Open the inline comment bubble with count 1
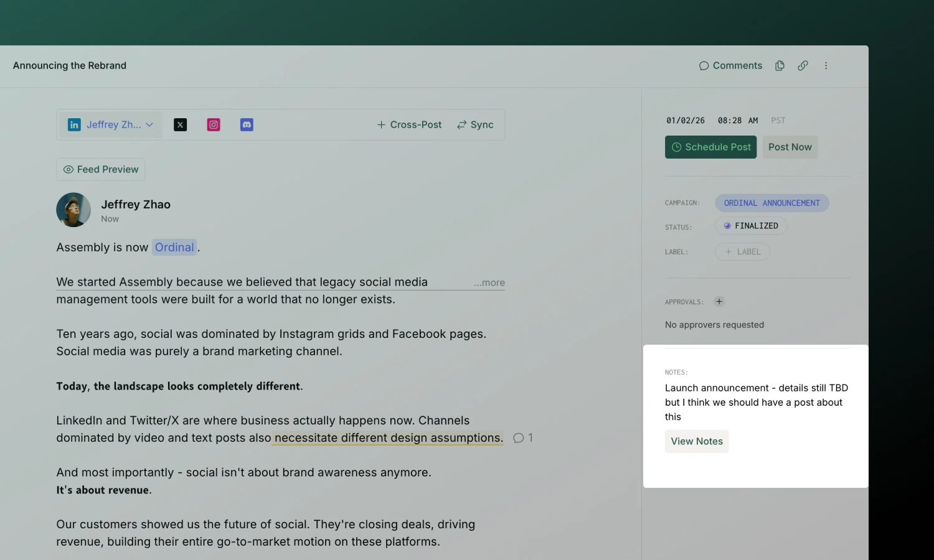Image resolution: width=934 pixels, height=560 pixels. [523, 438]
